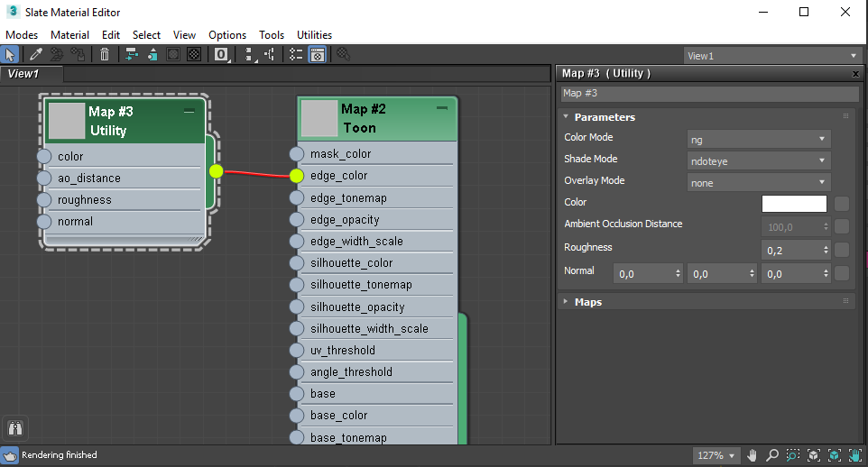This screenshot has width=868, height=467.
Task: Open the View menu
Action: [x=184, y=35]
